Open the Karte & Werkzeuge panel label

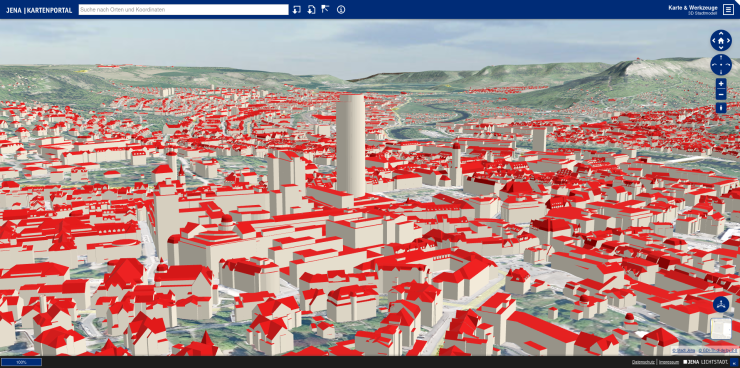click(693, 8)
